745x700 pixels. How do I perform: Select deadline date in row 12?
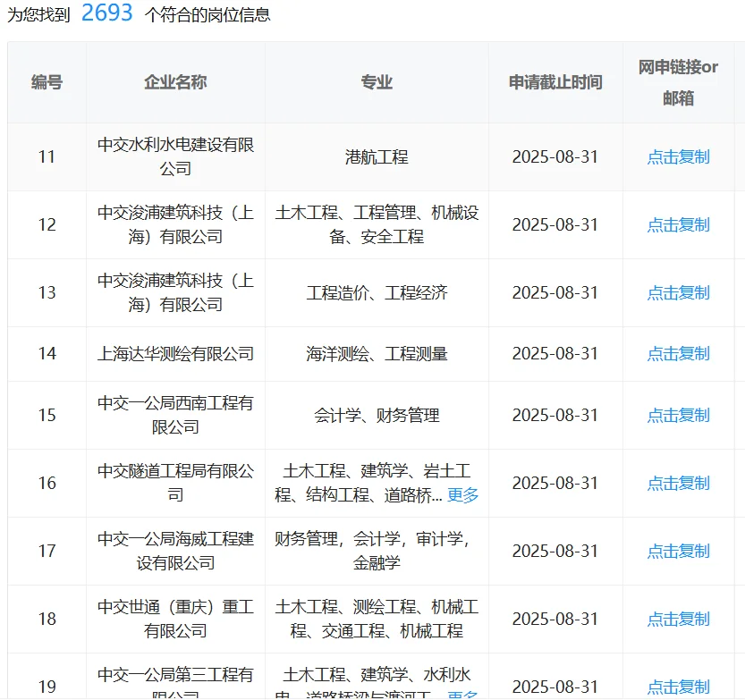click(x=555, y=225)
